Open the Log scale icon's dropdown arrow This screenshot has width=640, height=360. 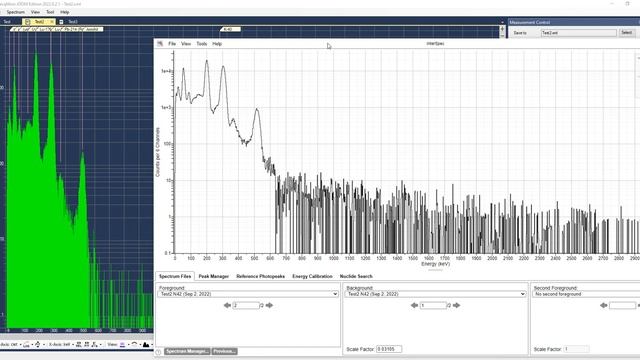[32, 345]
